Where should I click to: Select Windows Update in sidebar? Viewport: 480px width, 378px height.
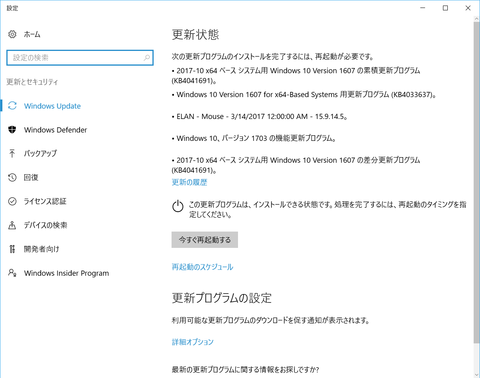point(52,106)
